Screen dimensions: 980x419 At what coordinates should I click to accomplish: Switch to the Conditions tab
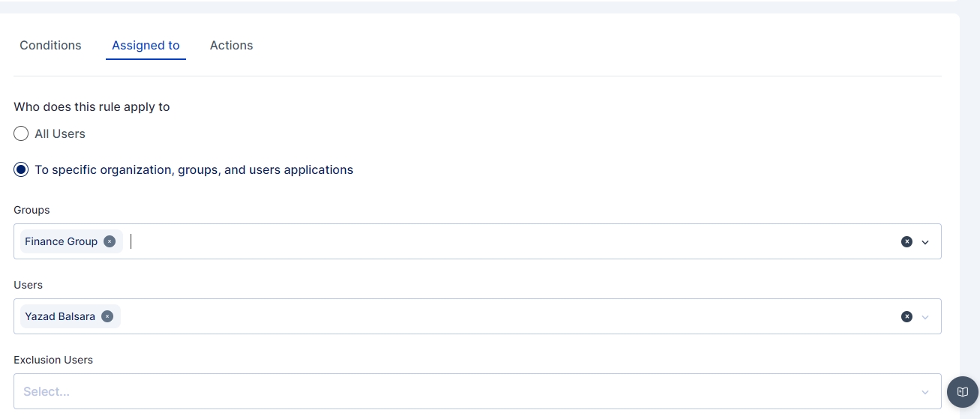(50, 46)
